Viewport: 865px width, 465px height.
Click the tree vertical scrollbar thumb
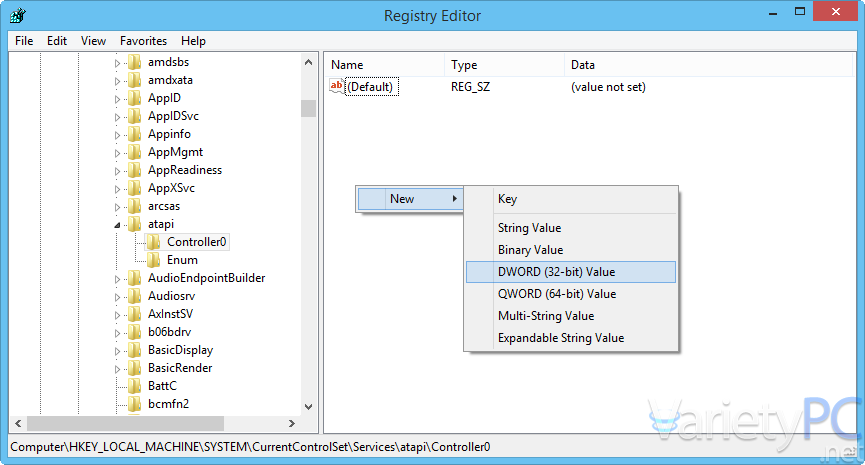click(308, 108)
